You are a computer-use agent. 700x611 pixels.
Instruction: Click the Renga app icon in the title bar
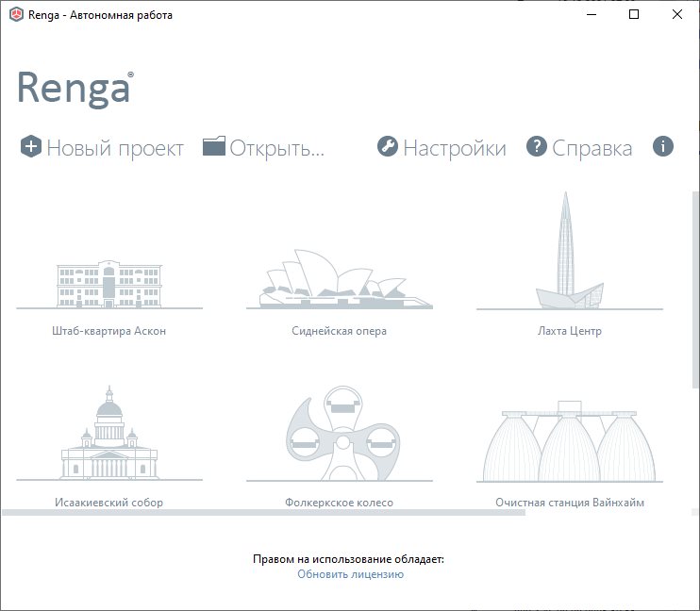click(x=17, y=15)
